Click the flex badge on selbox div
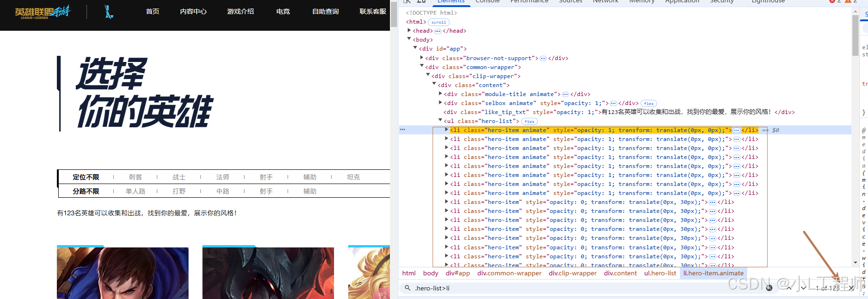 649,104
